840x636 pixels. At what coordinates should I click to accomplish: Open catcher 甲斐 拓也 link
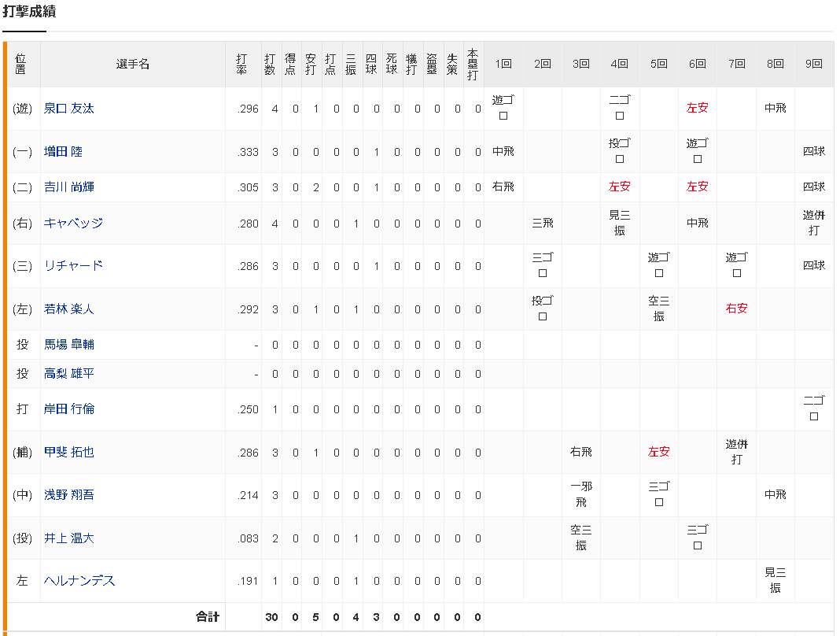click(x=69, y=453)
